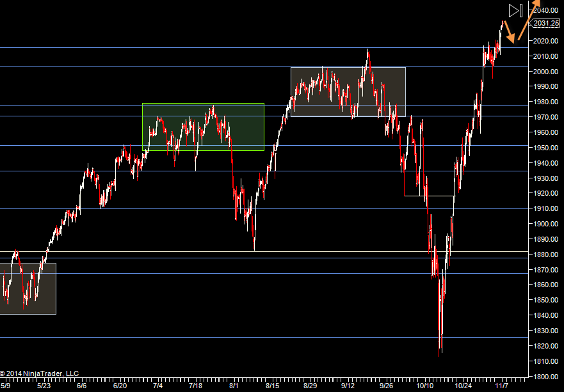Click the 5/23 date label
The height and width of the screenshot is (392, 564).
click(x=44, y=386)
